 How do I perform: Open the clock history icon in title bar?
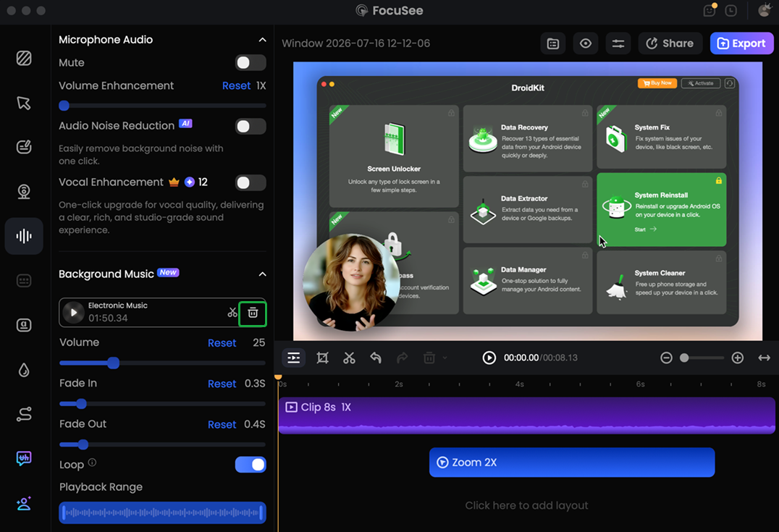tap(730, 10)
